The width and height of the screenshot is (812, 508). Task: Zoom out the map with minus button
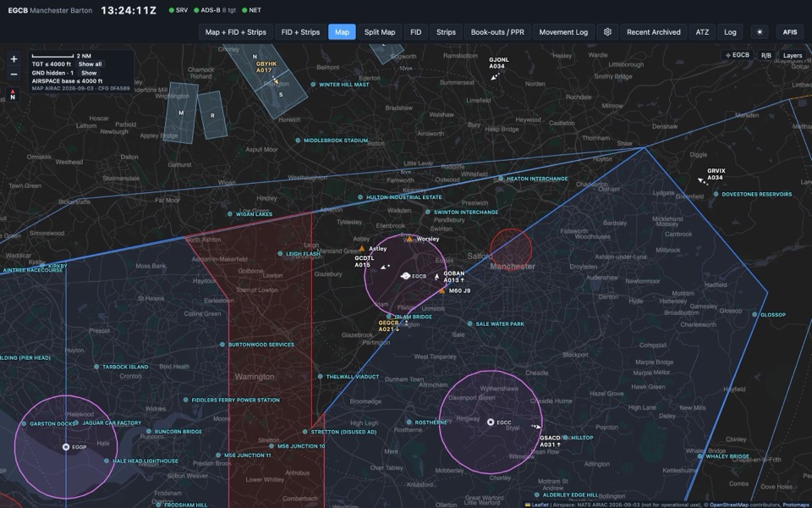click(14, 75)
